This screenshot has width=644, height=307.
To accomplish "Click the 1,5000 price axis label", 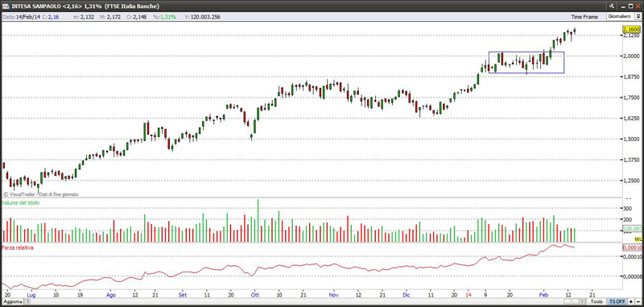I will point(631,139).
